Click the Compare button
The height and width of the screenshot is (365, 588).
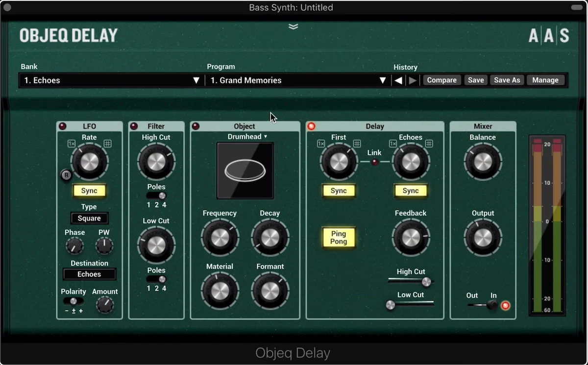click(x=442, y=80)
